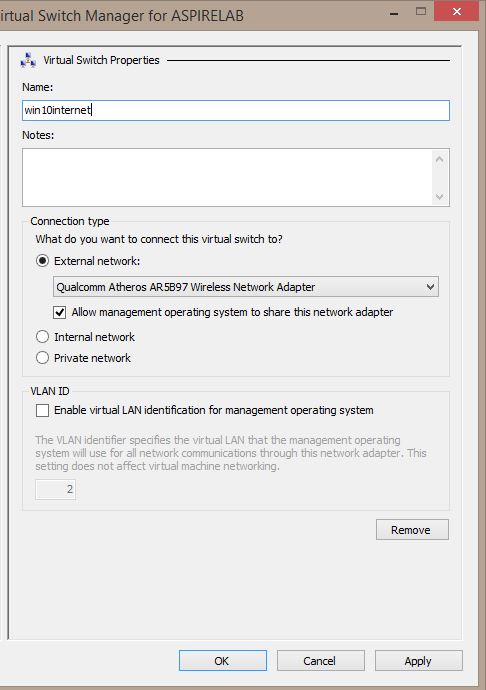486x690 pixels.
Task: Click the dropdown arrow of the network adapter list
Action: (x=431, y=287)
